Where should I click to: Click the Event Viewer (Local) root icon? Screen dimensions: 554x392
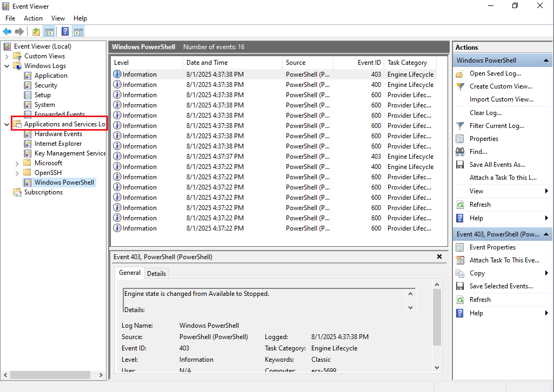tap(6, 46)
